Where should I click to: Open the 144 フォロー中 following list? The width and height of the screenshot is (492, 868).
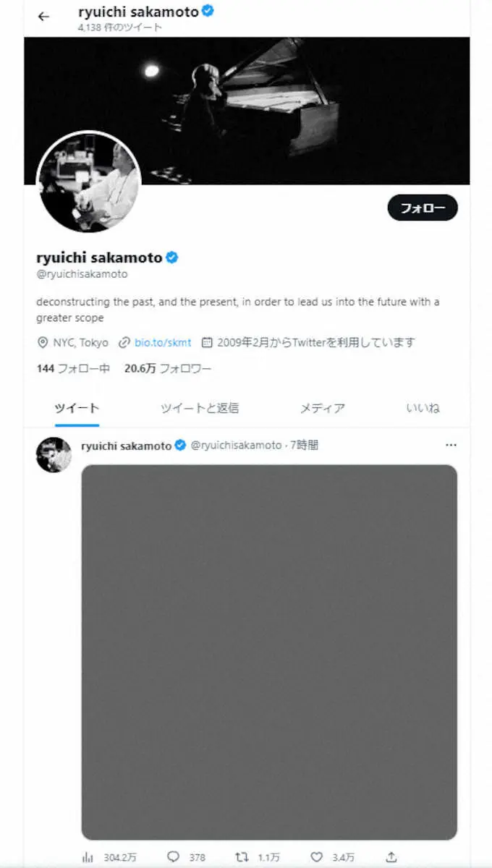pos(73,368)
